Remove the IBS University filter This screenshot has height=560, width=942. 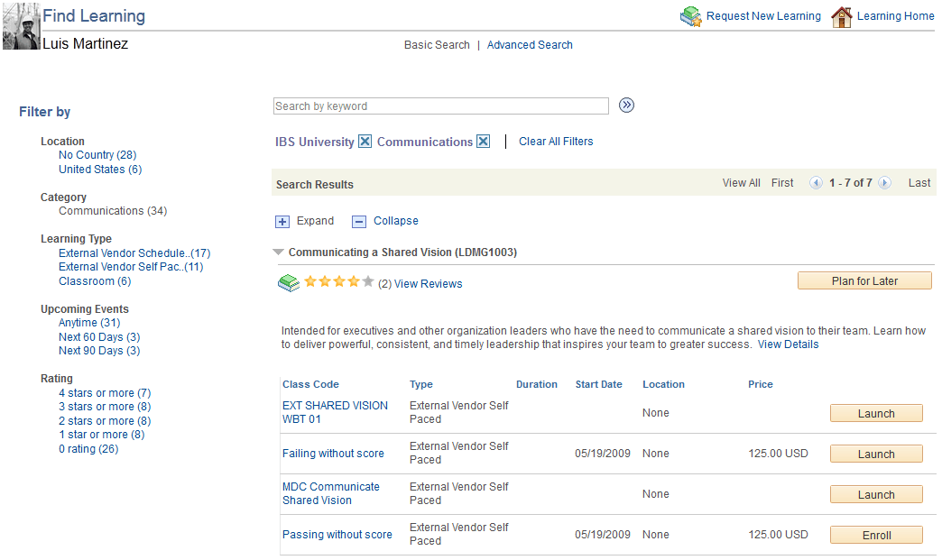[x=365, y=141]
